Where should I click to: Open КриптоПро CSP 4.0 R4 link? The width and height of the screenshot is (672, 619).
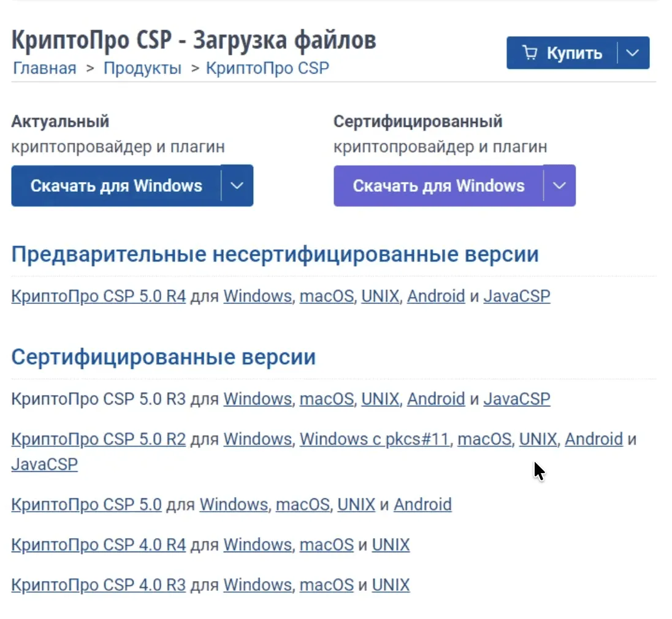pos(98,545)
